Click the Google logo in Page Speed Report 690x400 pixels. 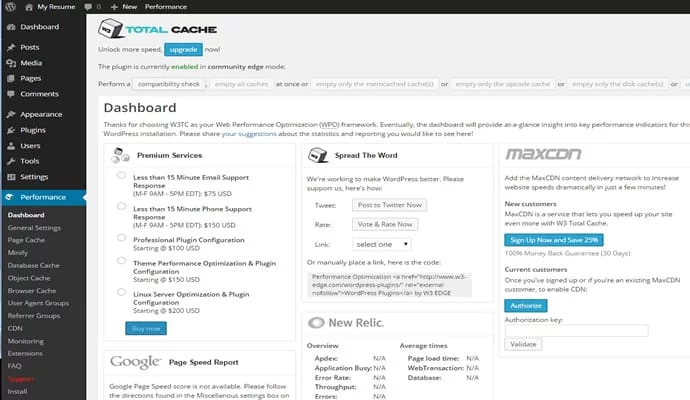(136, 362)
